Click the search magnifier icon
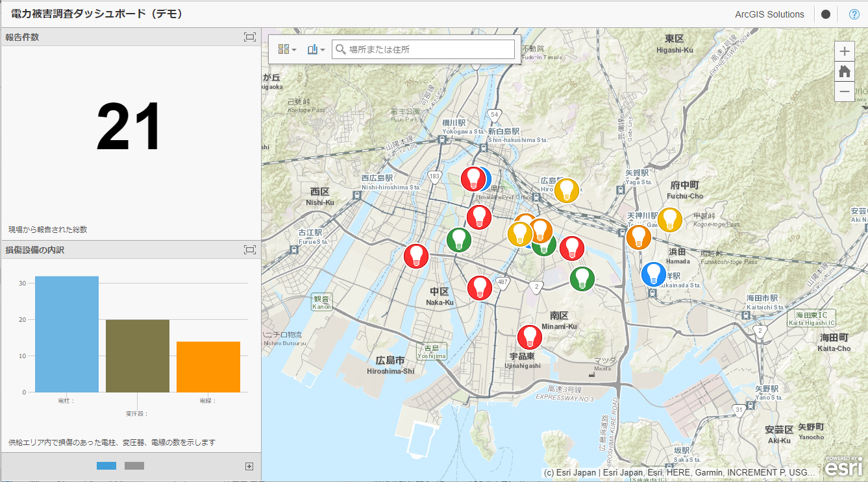Screen dimensions: 868x482 (x=340, y=49)
